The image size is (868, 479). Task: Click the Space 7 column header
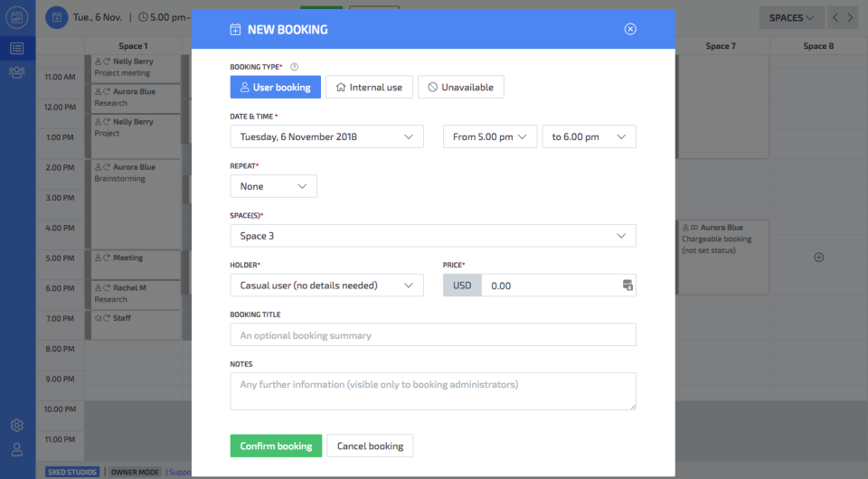(x=721, y=46)
